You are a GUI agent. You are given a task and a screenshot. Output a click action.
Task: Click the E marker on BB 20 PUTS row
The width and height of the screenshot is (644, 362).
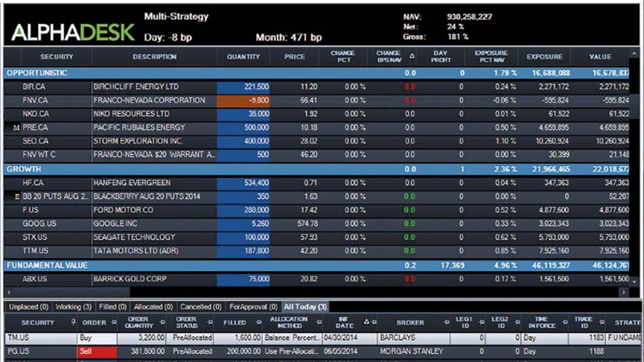(17, 197)
